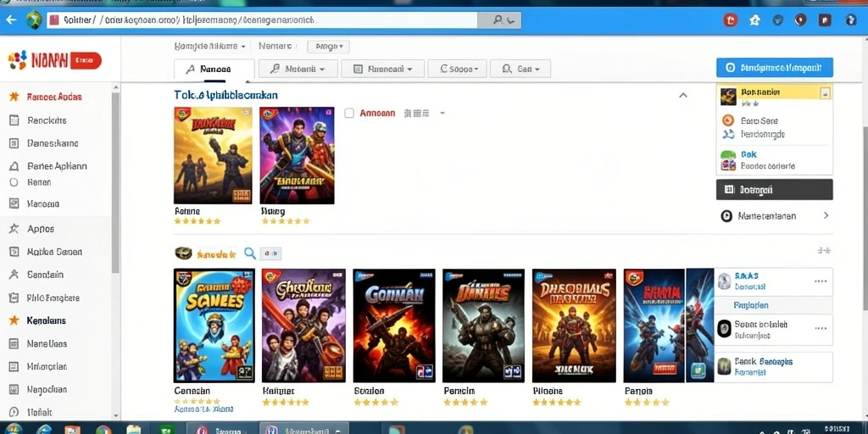Expand the Ranonoal dropdown
This screenshot has width=868, height=434.
coord(383,70)
